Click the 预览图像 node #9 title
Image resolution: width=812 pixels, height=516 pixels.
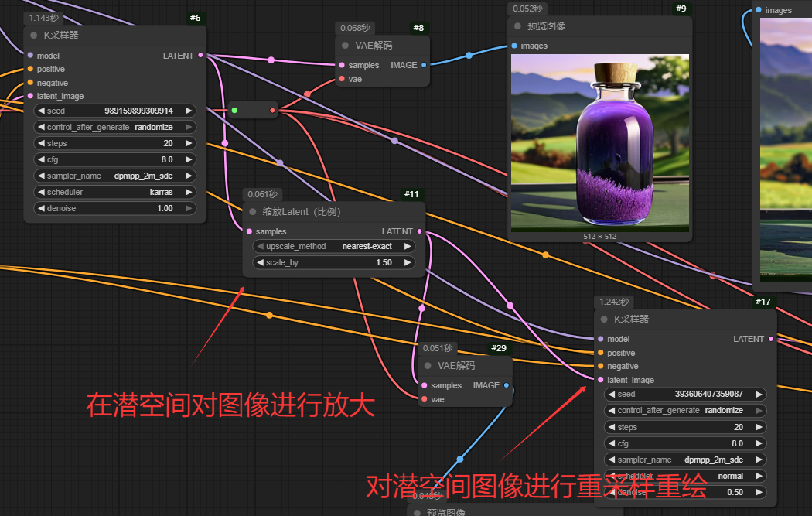pyautogui.click(x=547, y=26)
